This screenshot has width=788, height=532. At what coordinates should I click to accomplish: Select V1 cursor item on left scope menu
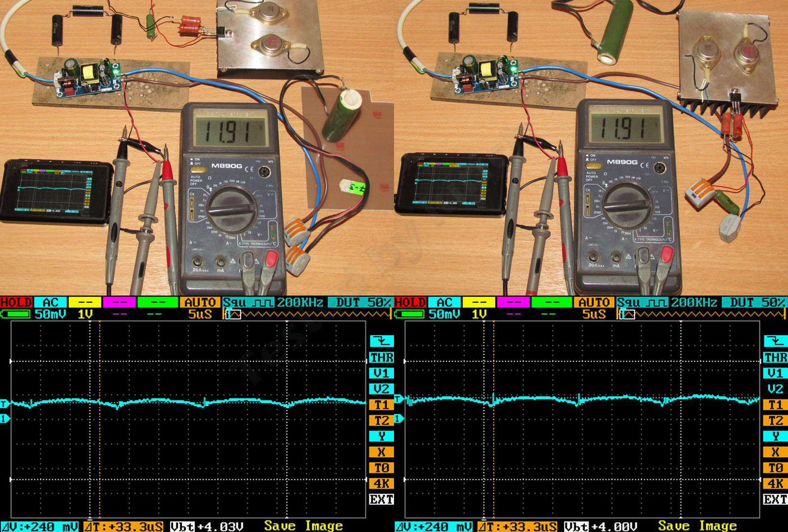coord(381,373)
